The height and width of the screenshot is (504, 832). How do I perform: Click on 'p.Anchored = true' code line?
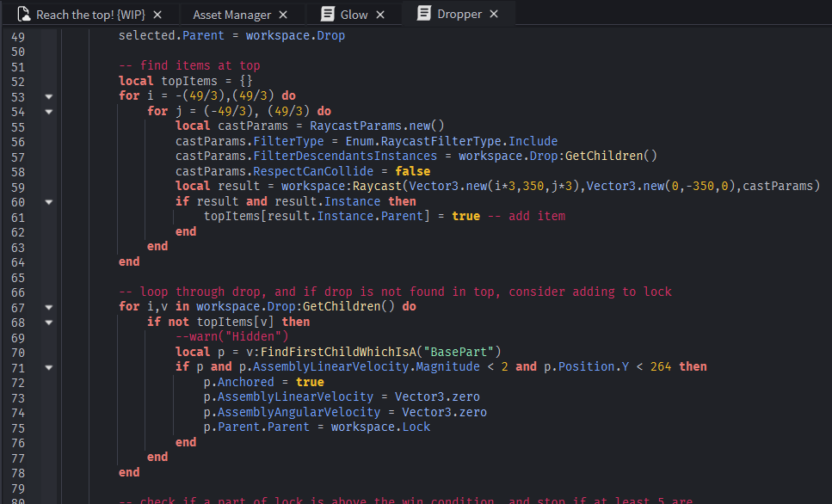[x=263, y=382]
